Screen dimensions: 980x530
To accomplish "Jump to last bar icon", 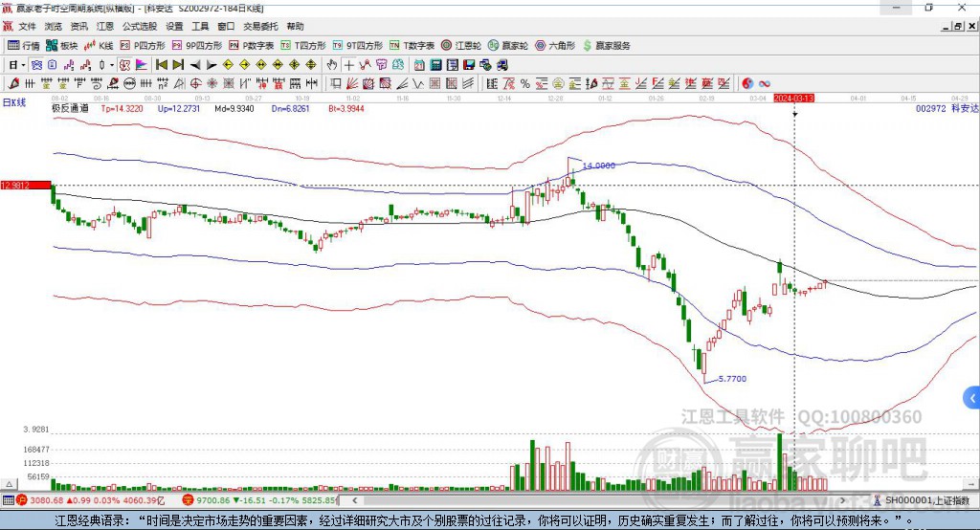I will (178, 65).
